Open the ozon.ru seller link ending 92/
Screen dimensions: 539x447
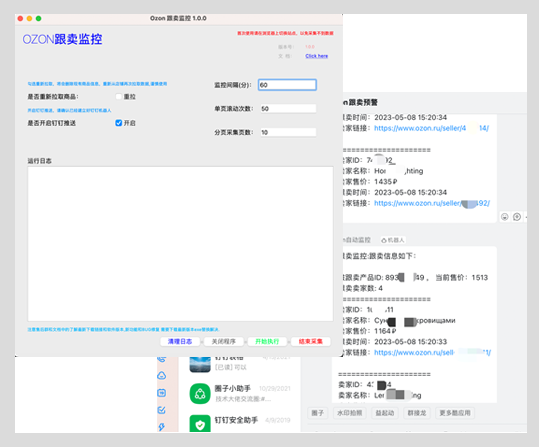432,203
